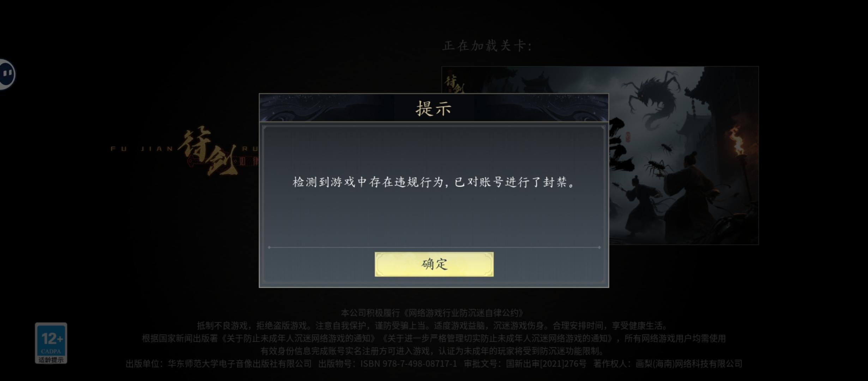Click the small logo on artwork corner
Viewport: 868px width, 381px height.
[x=454, y=82]
